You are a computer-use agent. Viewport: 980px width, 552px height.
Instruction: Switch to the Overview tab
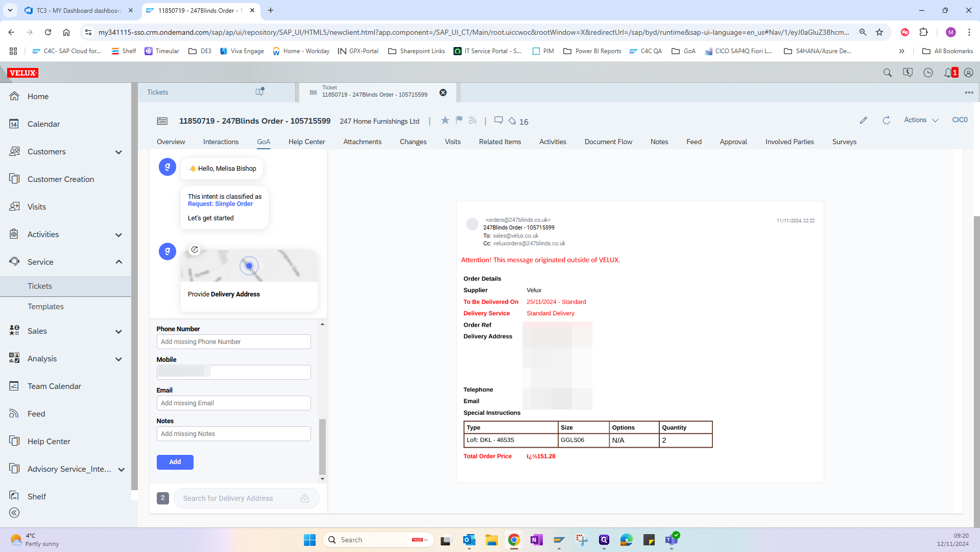(x=171, y=142)
